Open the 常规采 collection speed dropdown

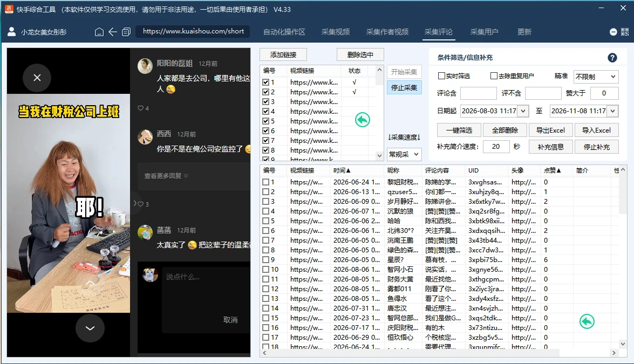(x=404, y=154)
